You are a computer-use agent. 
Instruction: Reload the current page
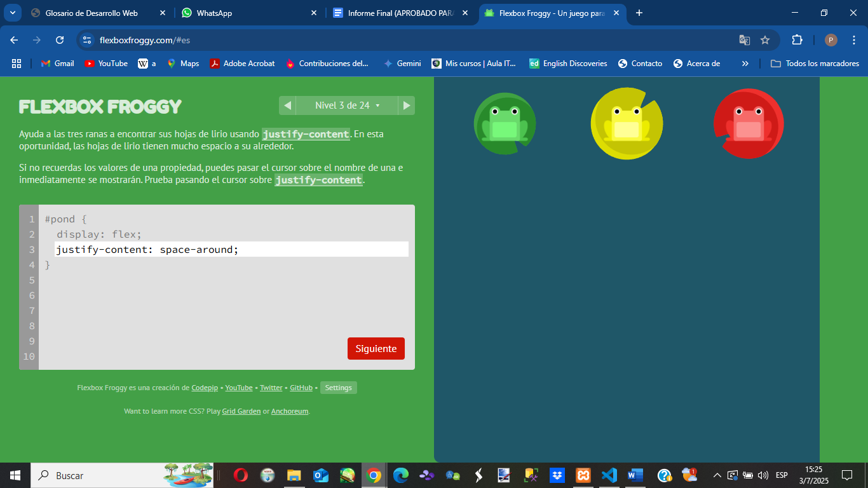[x=60, y=40]
